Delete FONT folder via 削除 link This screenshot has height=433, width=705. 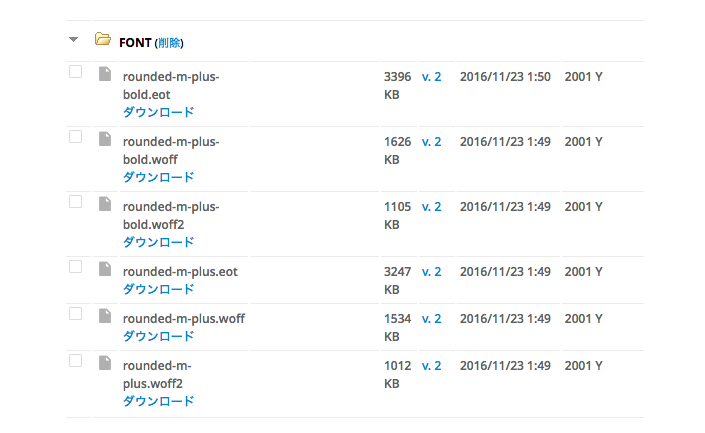coord(169,43)
